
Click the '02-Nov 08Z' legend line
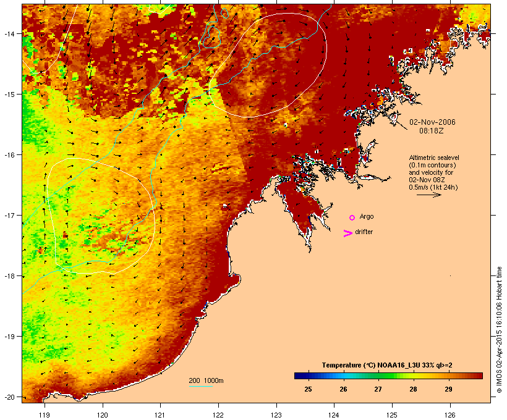click(427, 180)
